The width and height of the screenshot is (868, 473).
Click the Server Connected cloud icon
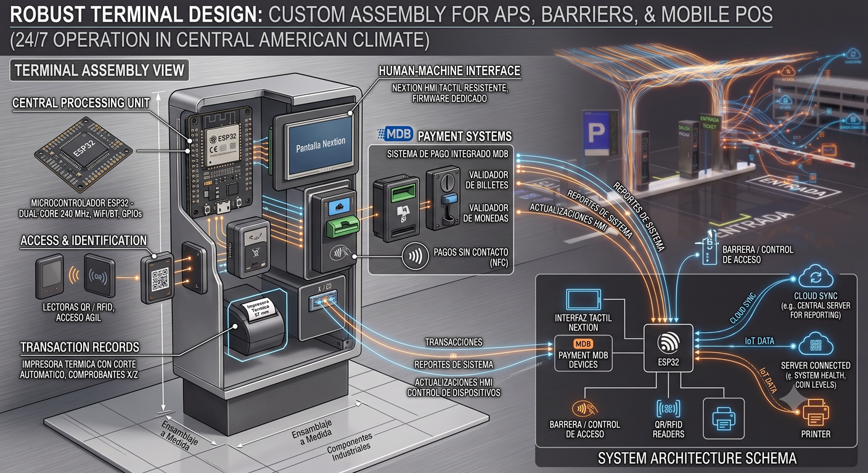(816, 345)
